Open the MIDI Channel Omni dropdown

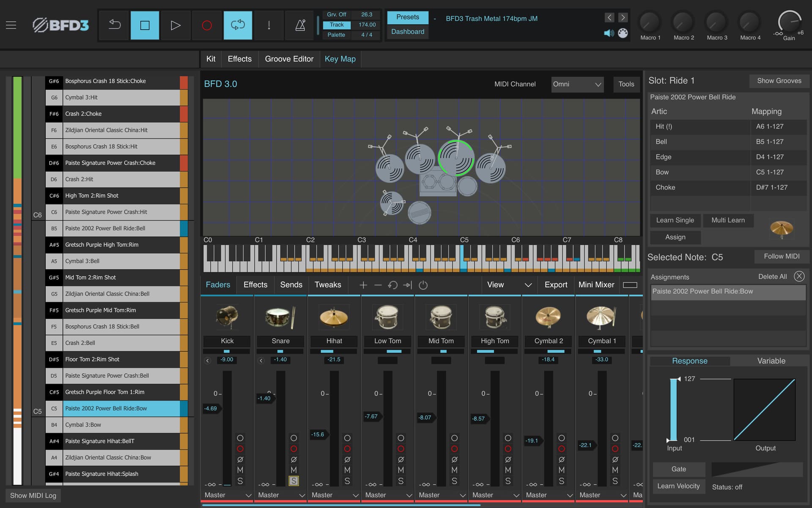(577, 84)
